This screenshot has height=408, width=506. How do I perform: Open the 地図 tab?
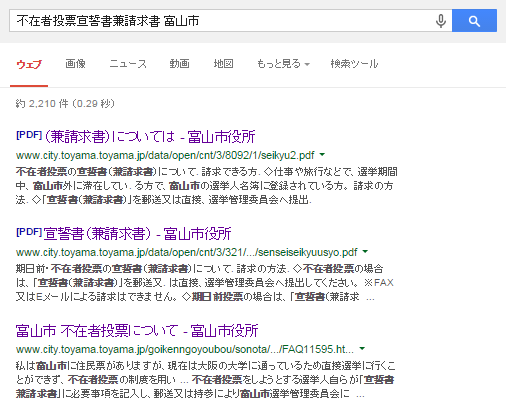pos(223,63)
